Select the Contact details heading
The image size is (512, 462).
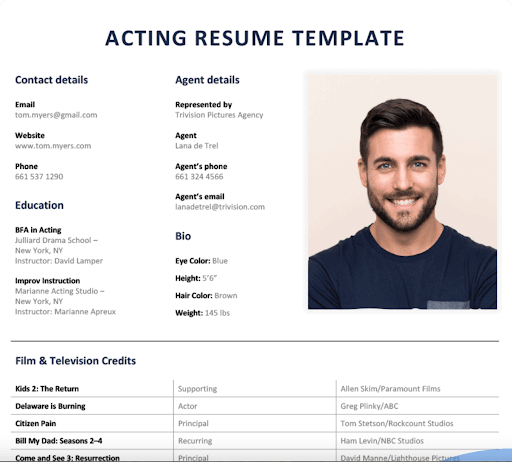pos(51,80)
